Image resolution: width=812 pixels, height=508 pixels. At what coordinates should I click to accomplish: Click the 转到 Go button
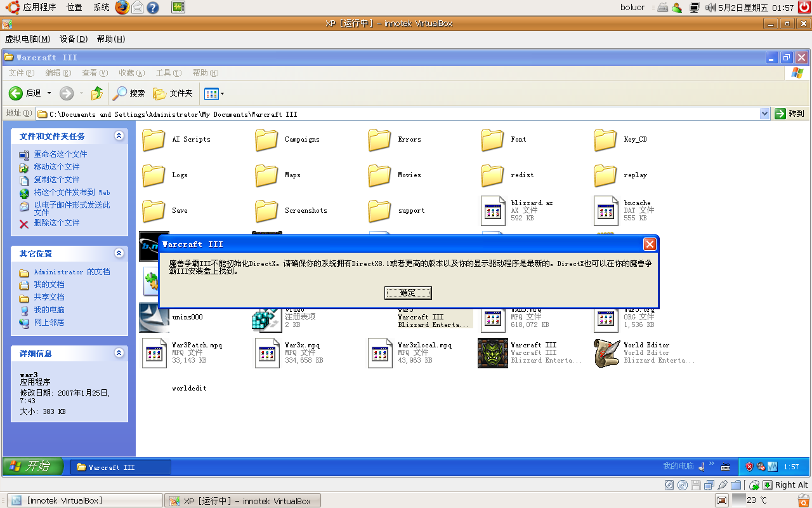790,114
